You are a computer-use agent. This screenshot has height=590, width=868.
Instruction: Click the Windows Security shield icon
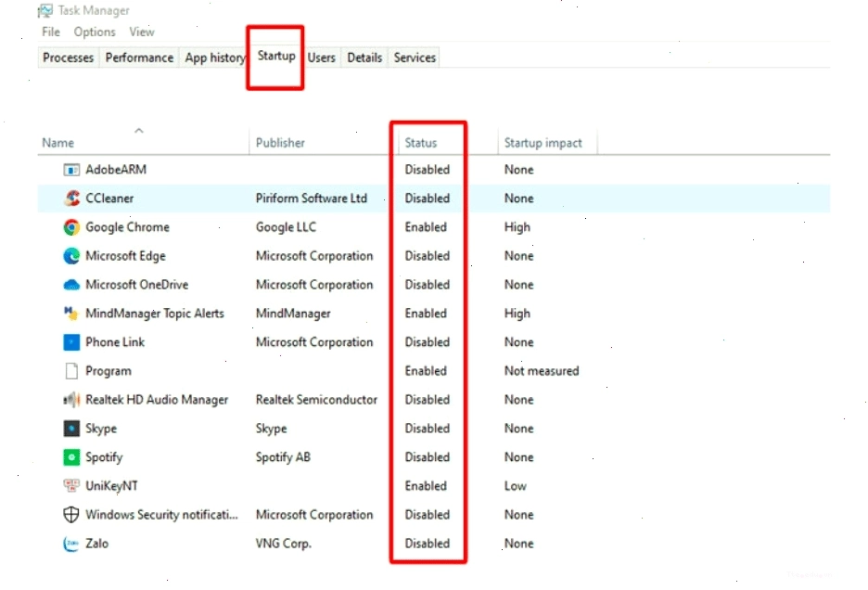point(71,515)
